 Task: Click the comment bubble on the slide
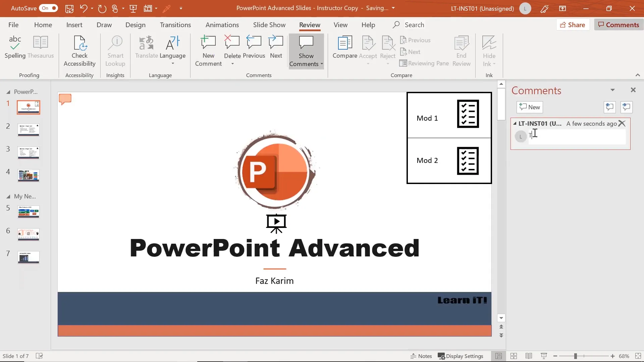pyautogui.click(x=65, y=99)
